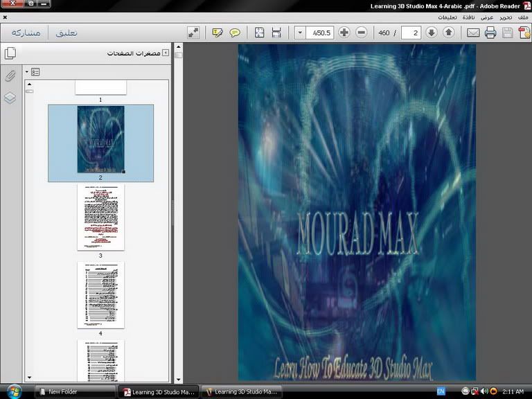Open the layers panel icon

pos(10,98)
